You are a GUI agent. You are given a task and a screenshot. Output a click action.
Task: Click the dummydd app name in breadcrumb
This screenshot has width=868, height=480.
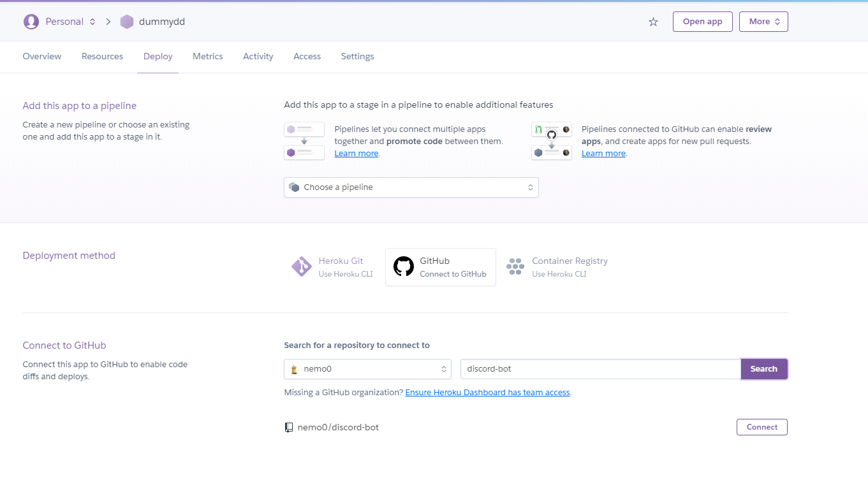(162, 22)
